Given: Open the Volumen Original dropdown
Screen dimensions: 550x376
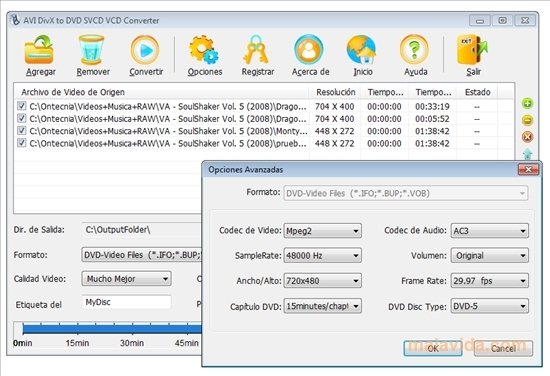Looking at the screenshot, I should point(490,256).
